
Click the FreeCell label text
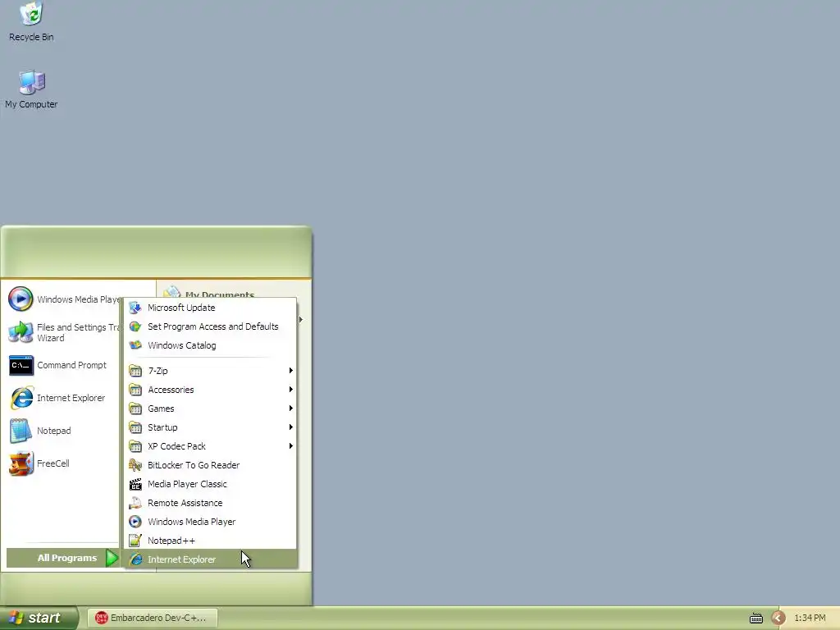click(x=53, y=463)
